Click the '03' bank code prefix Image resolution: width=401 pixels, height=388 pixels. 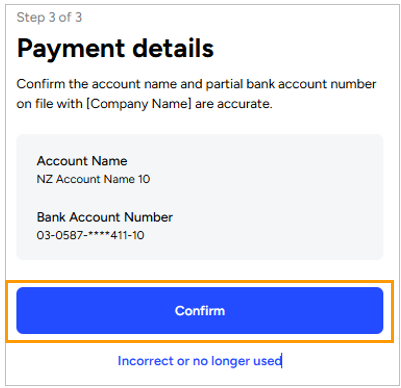point(43,235)
